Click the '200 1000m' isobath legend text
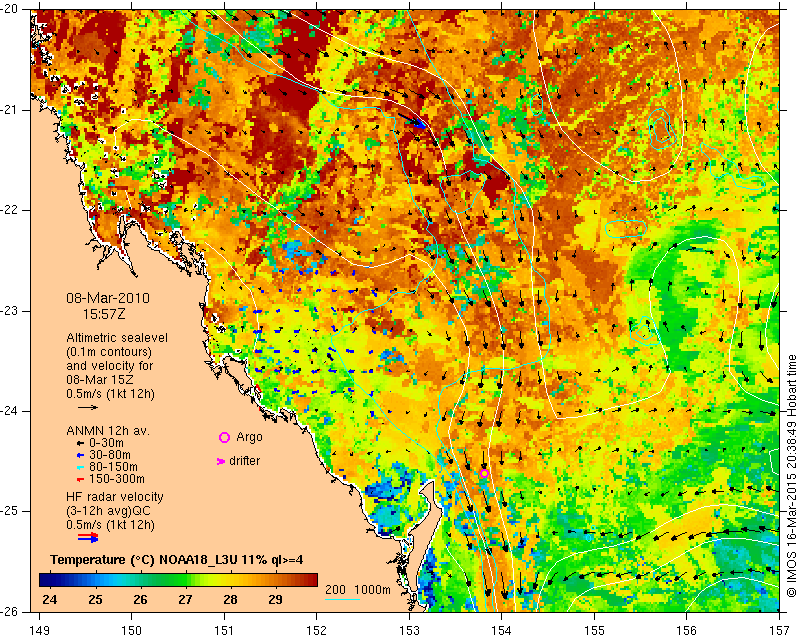This screenshot has height=640, width=800. tap(358, 589)
